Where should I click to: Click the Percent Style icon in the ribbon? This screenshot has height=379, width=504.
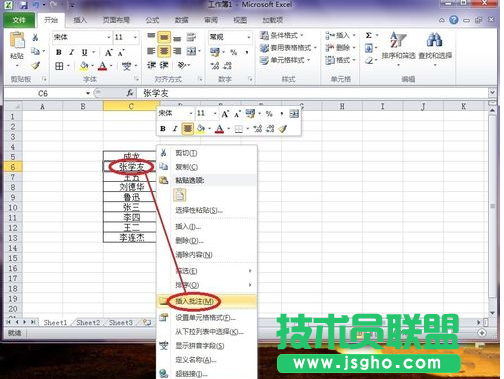(234, 52)
